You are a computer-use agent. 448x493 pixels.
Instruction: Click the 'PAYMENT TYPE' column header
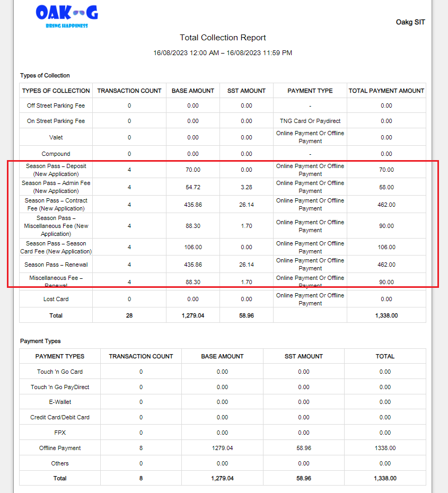pyautogui.click(x=310, y=91)
